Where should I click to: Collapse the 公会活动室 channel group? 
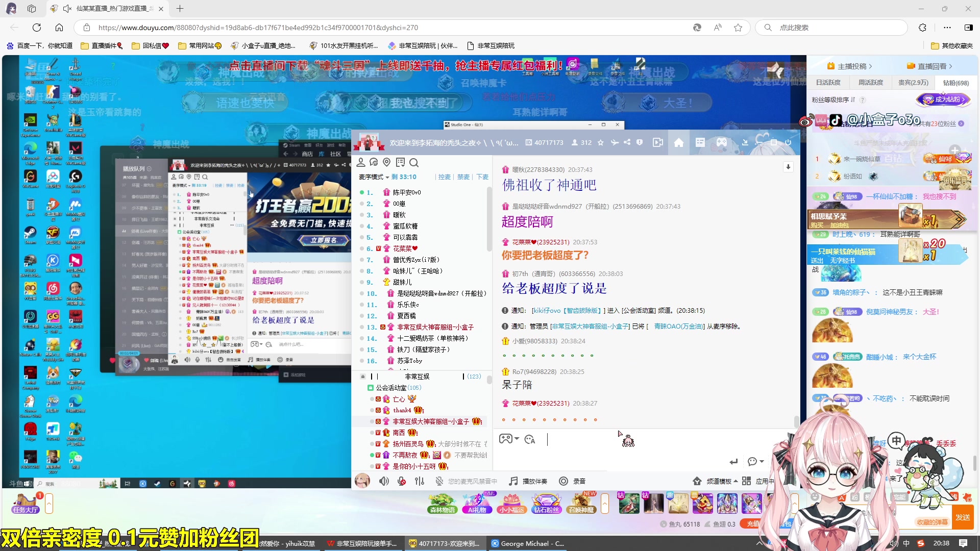371,388
